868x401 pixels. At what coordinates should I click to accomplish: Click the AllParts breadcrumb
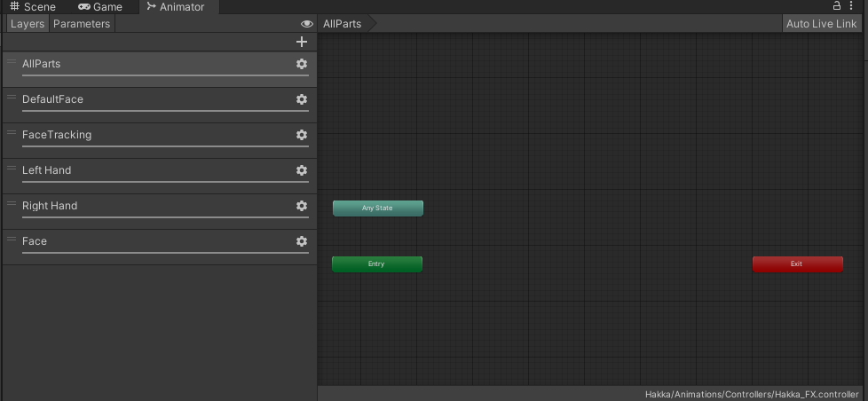pos(342,24)
